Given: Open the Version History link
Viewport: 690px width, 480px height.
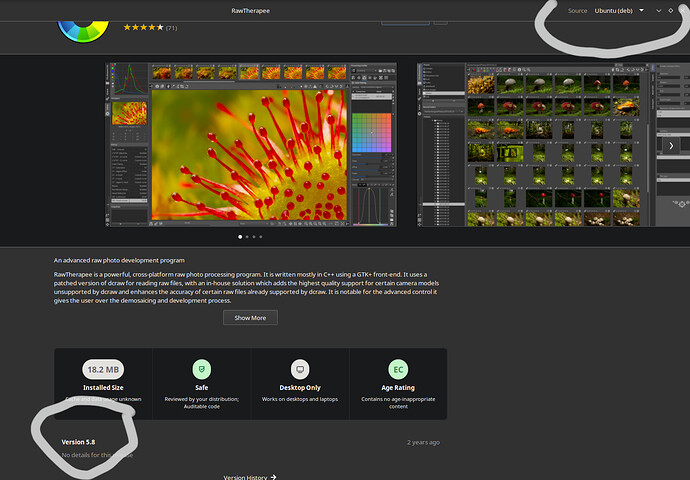Looking at the screenshot, I should click(x=246, y=477).
